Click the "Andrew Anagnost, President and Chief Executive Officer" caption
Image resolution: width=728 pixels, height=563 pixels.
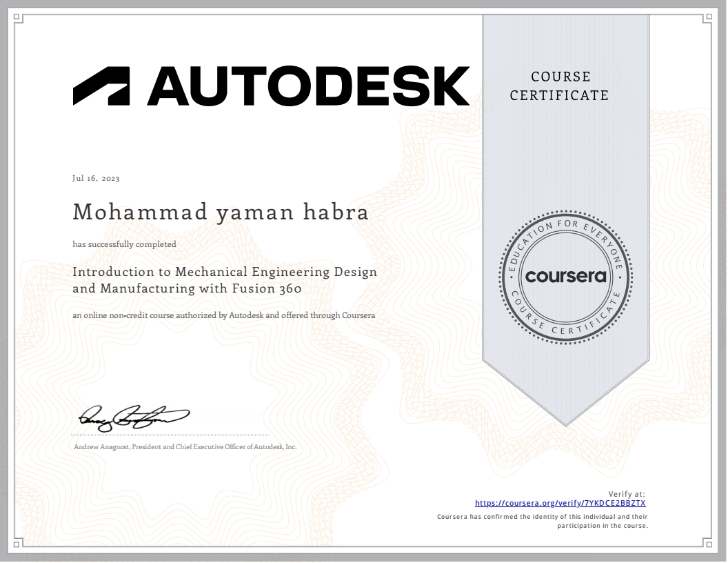tap(185, 447)
